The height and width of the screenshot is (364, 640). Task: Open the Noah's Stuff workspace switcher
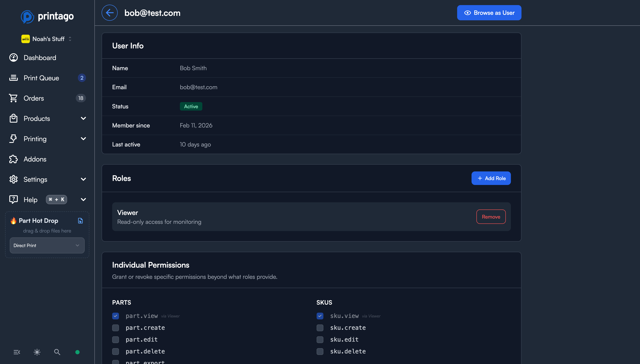[x=47, y=39]
